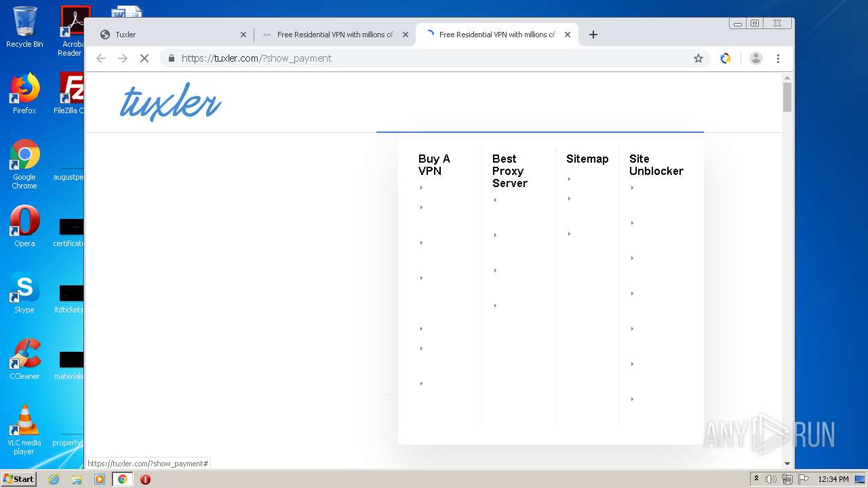Select the currently loading Free Residential VPN tab

pyautogui.click(x=497, y=35)
